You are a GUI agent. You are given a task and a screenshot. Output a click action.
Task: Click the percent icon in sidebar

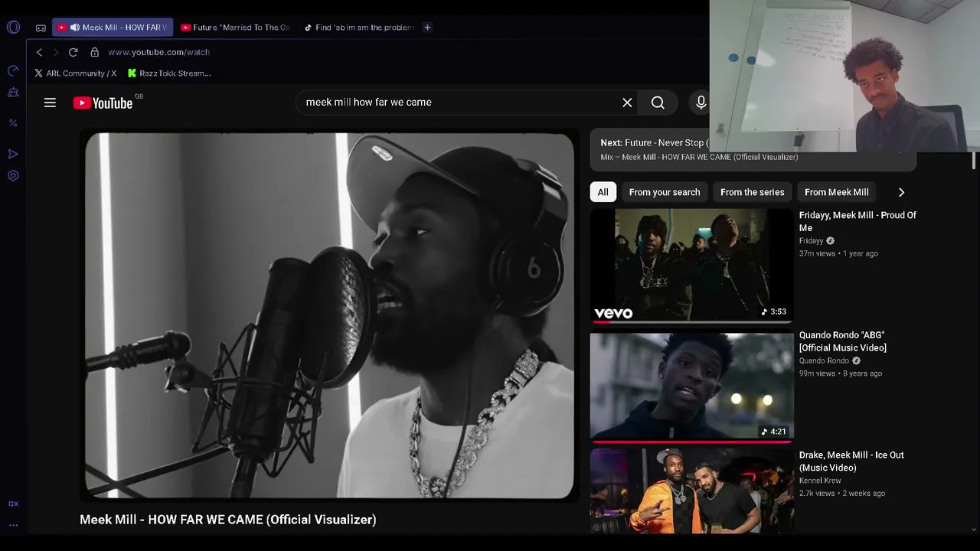[x=13, y=122]
